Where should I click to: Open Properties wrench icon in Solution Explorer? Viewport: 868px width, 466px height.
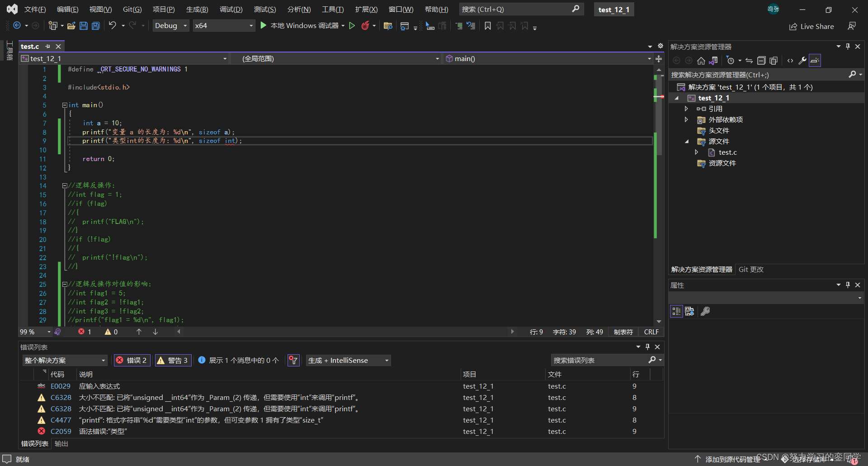(802, 61)
